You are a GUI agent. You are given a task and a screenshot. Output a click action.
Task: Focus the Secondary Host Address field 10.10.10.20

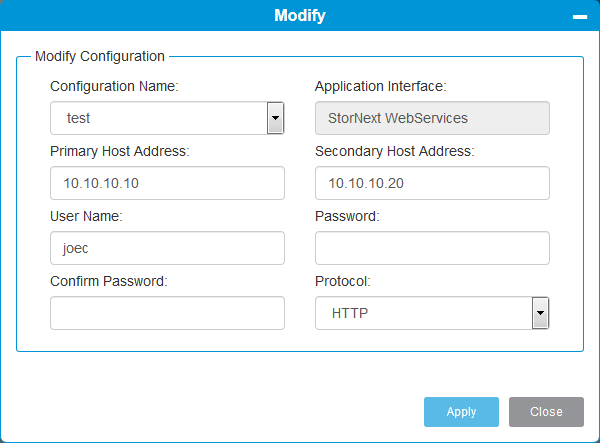pyautogui.click(x=432, y=183)
